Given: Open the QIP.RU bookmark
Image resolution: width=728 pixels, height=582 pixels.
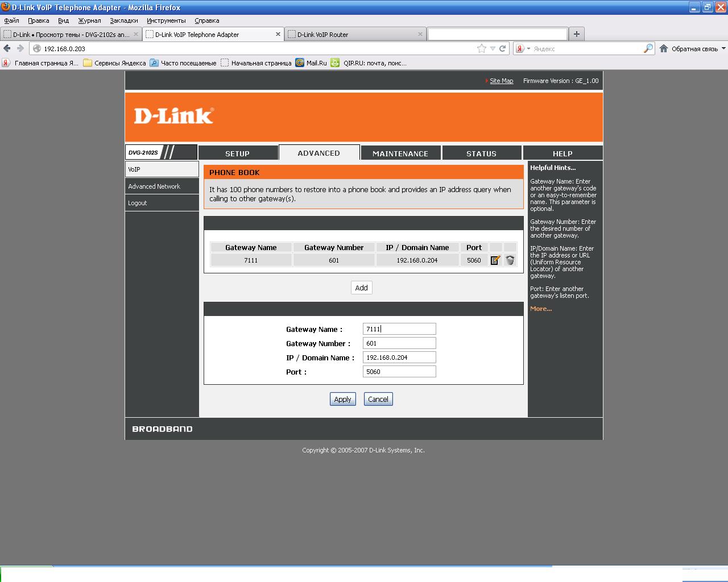Looking at the screenshot, I should pyautogui.click(x=369, y=63).
